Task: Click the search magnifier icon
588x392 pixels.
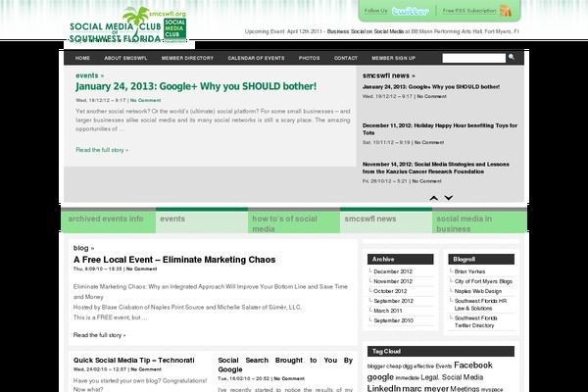Action: tap(512, 57)
